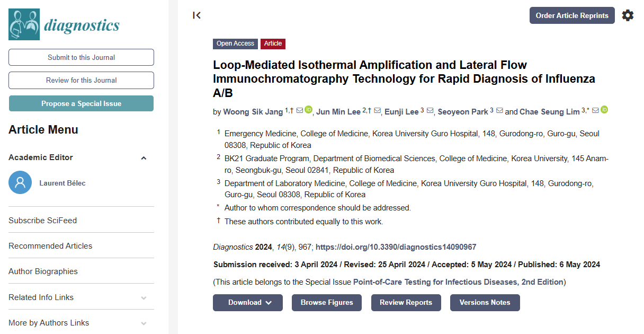Select Subscribe SciFeed in Article Menu
Screen dimensions: 644x334
pos(42,221)
